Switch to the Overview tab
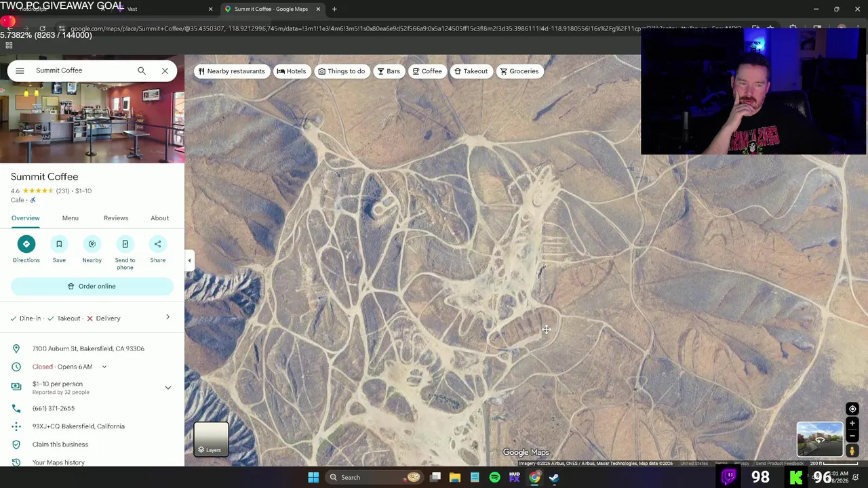 (25, 218)
